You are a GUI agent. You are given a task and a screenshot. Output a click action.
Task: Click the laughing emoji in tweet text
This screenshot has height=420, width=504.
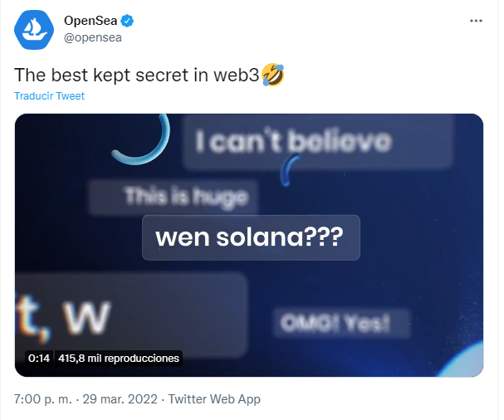tap(272, 75)
